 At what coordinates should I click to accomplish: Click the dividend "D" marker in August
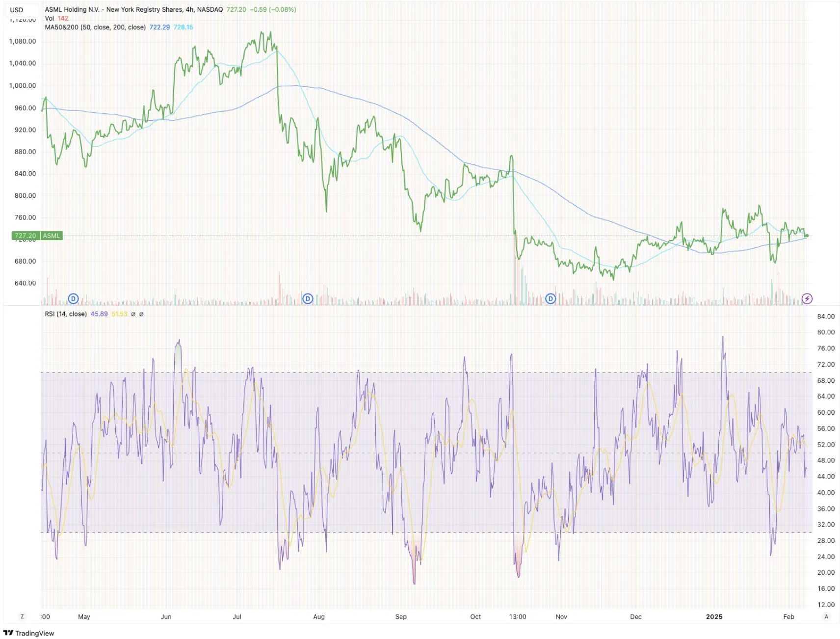(308, 298)
